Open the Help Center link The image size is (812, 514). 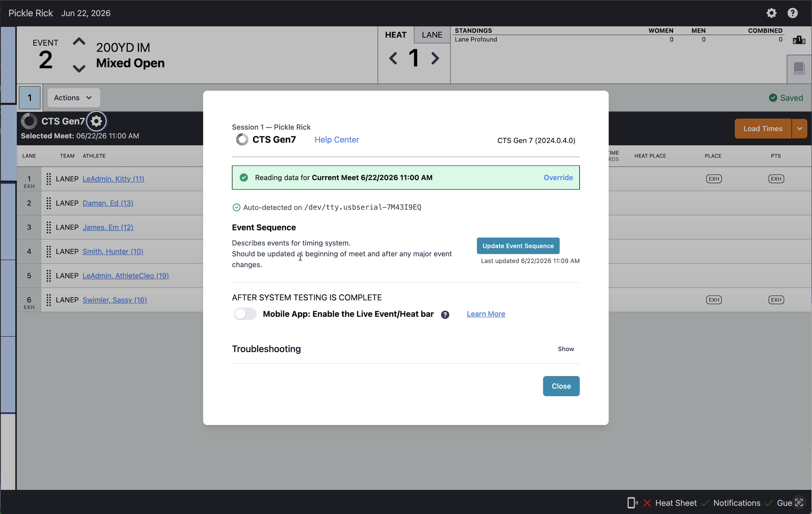click(337, 140)
